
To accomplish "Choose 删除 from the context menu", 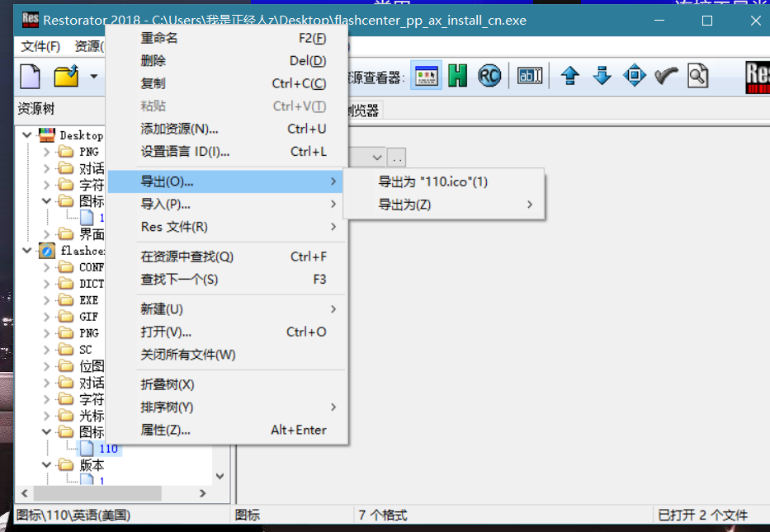I will (x=227, y=61).
